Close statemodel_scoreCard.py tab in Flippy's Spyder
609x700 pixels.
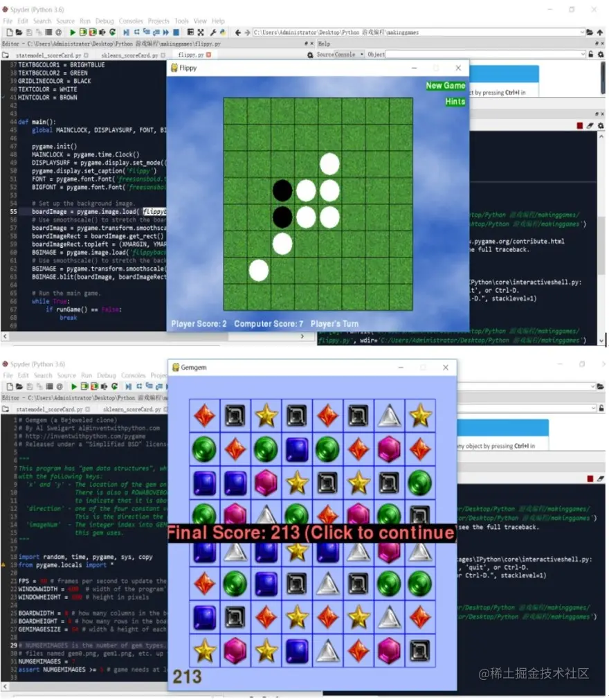tap(86, 55)
